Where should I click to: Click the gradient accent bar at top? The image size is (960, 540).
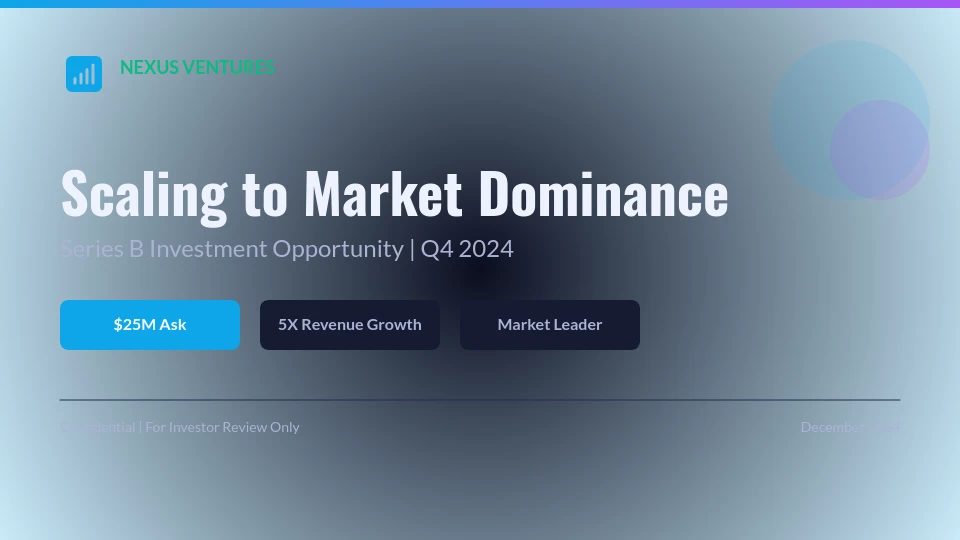pyautogui.click(x=480, y=4)
